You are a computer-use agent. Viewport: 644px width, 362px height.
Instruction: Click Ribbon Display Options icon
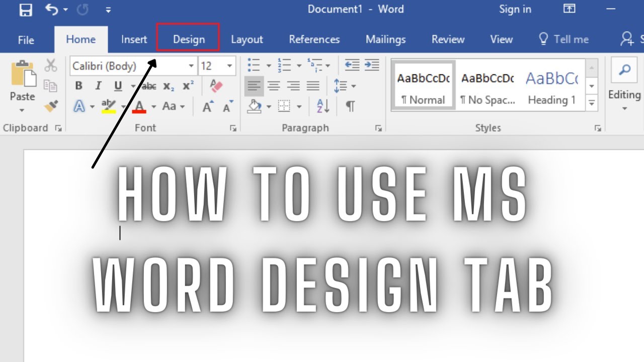[x=569, y=9]
